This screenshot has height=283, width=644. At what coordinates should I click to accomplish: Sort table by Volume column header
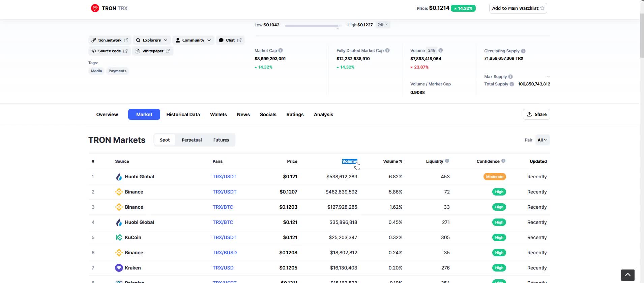(x=349, y=161)
